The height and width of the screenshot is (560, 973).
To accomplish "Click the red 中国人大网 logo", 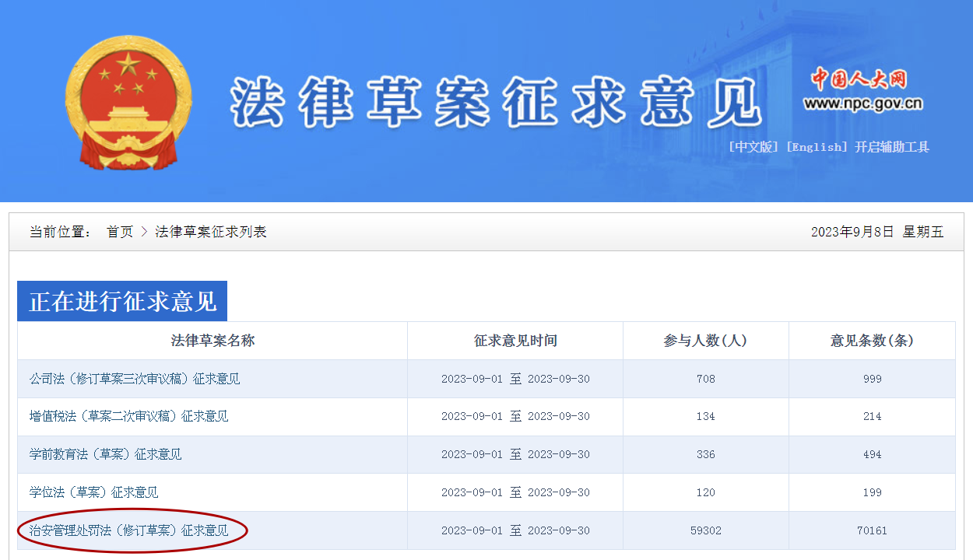I will click(859, 79).
